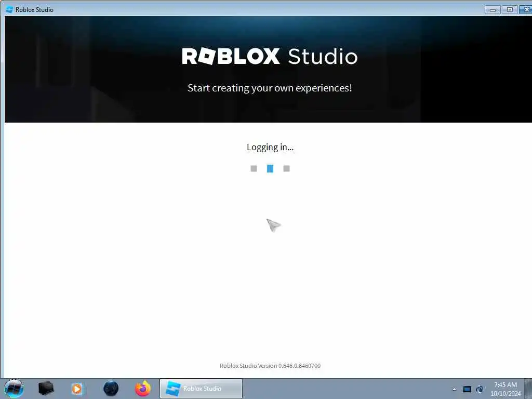Click the Roblox Studio title bar icon
Image resolution: width=532 pixels, height=399 pixels.
(9, 9)
